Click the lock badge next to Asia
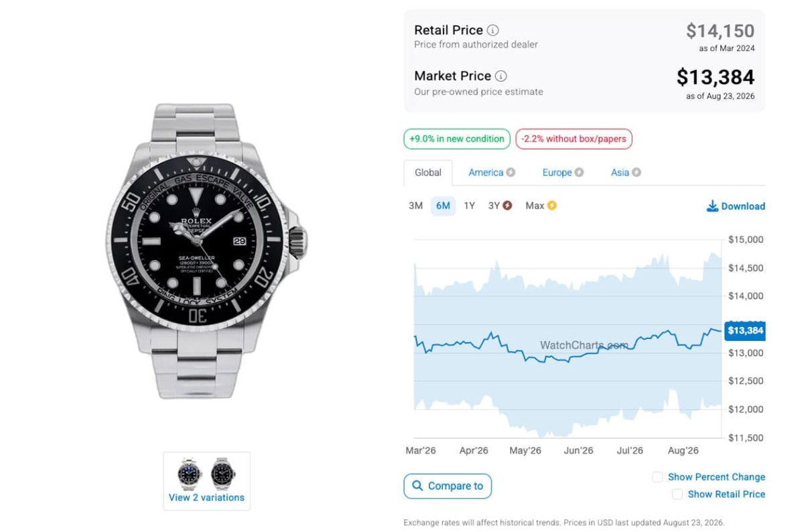804x532 pixels. coord(636,172)
